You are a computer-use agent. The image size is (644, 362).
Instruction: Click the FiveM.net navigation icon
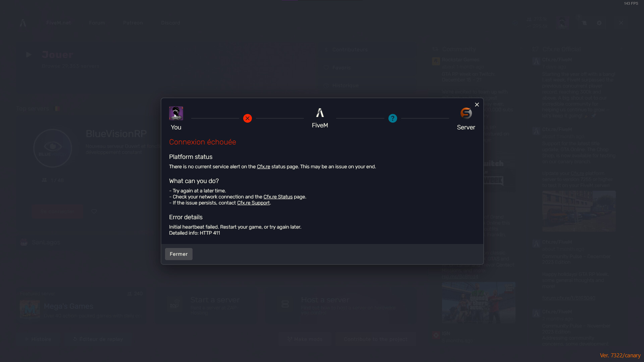coord(23,22)
